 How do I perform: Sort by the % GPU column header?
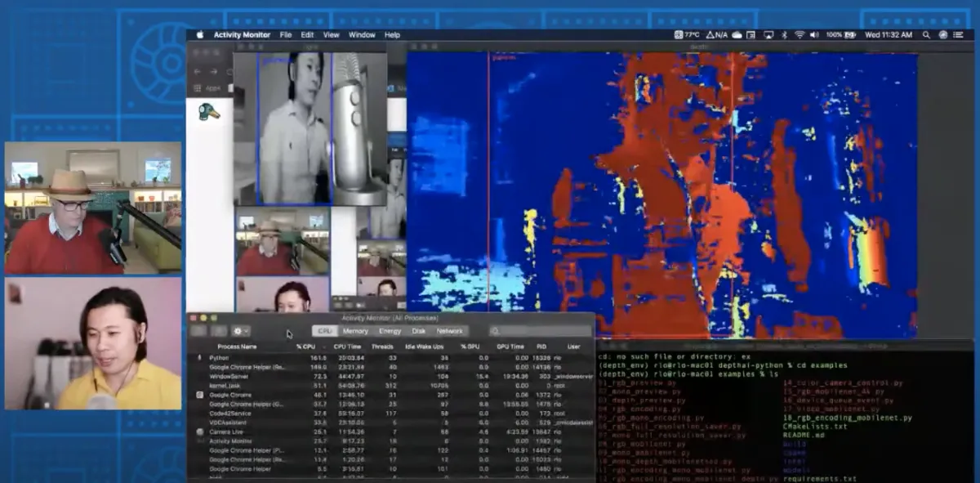tap(469, 347)
